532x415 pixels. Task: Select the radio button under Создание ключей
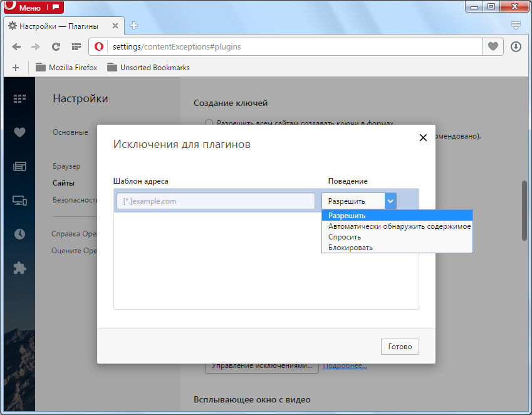click(x=209, y=123)
